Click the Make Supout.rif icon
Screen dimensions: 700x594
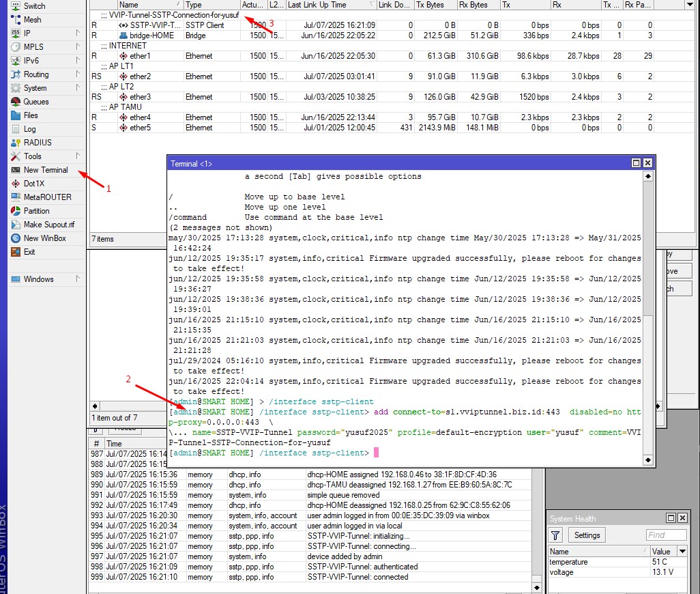(16, 225)
